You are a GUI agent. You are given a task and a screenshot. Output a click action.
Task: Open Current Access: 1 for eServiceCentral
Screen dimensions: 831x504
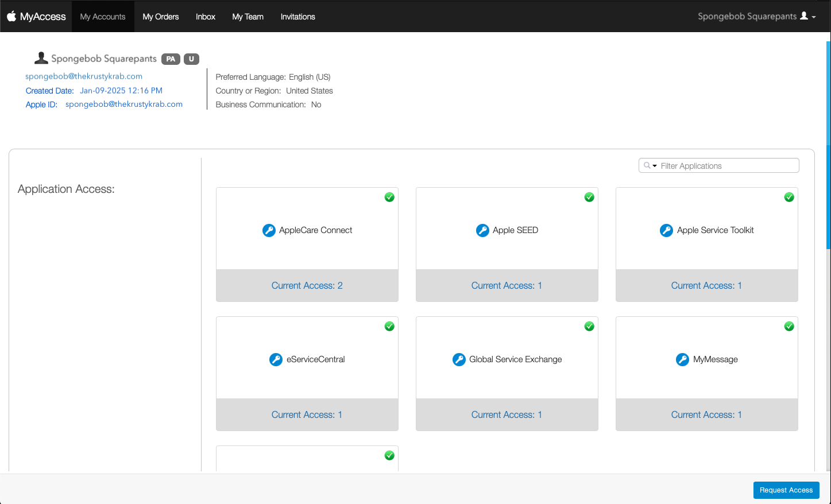point(307,414)
